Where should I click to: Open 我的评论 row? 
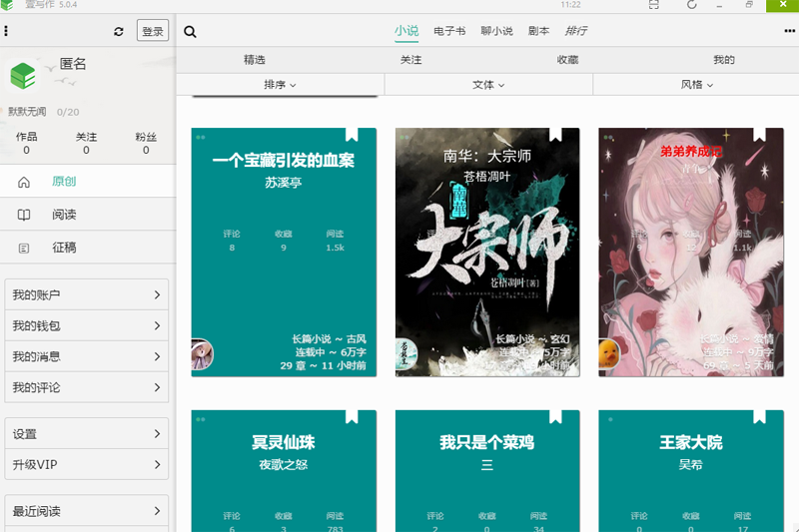[87, 387]
